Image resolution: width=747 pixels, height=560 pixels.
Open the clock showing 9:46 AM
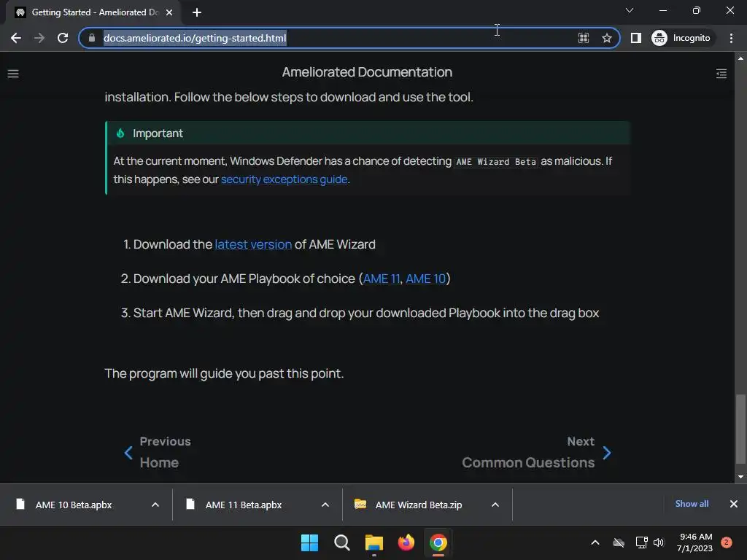click(x=694, y=542)
